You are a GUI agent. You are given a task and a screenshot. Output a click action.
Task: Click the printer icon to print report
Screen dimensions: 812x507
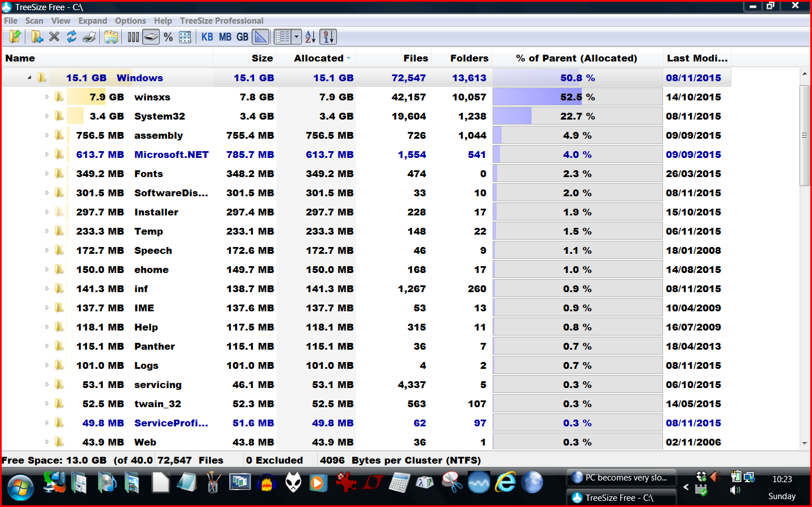89,37
